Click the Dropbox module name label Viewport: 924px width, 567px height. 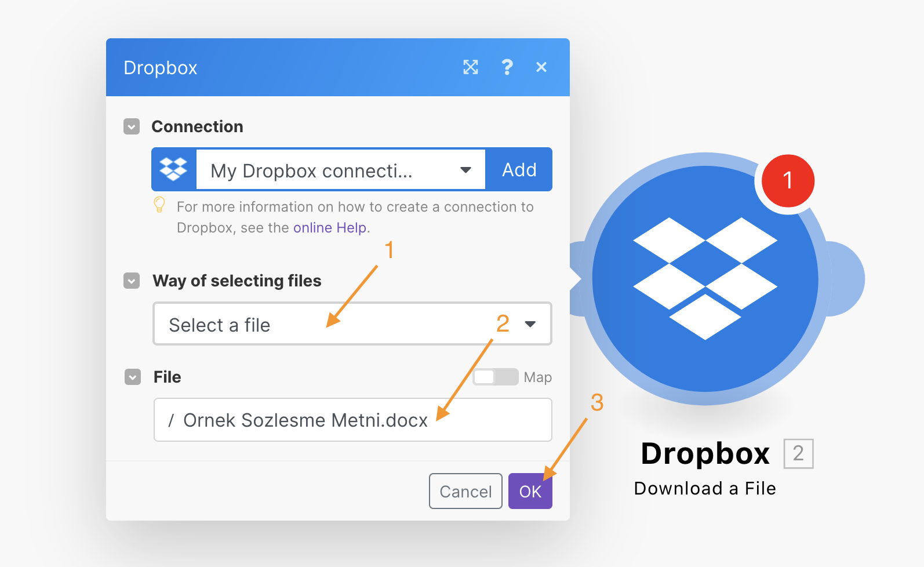point(705,453)
